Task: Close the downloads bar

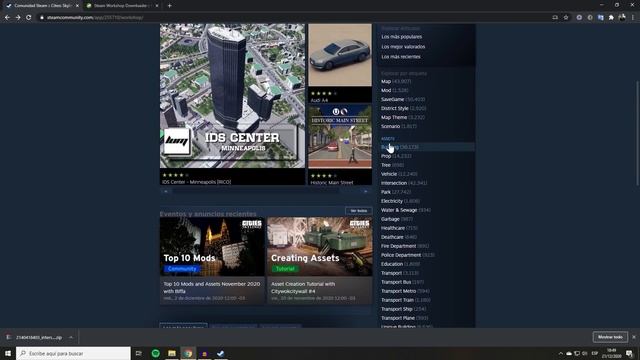Action: click(x=634, y=337)
